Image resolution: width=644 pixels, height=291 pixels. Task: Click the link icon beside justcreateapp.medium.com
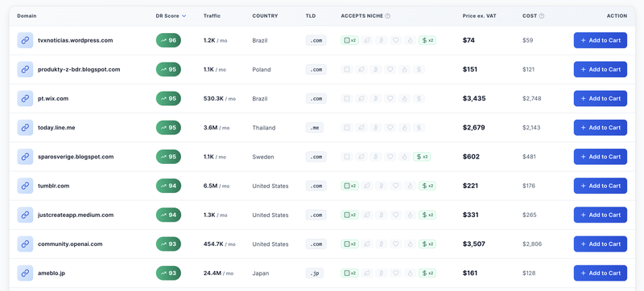[x=25, y=215]
